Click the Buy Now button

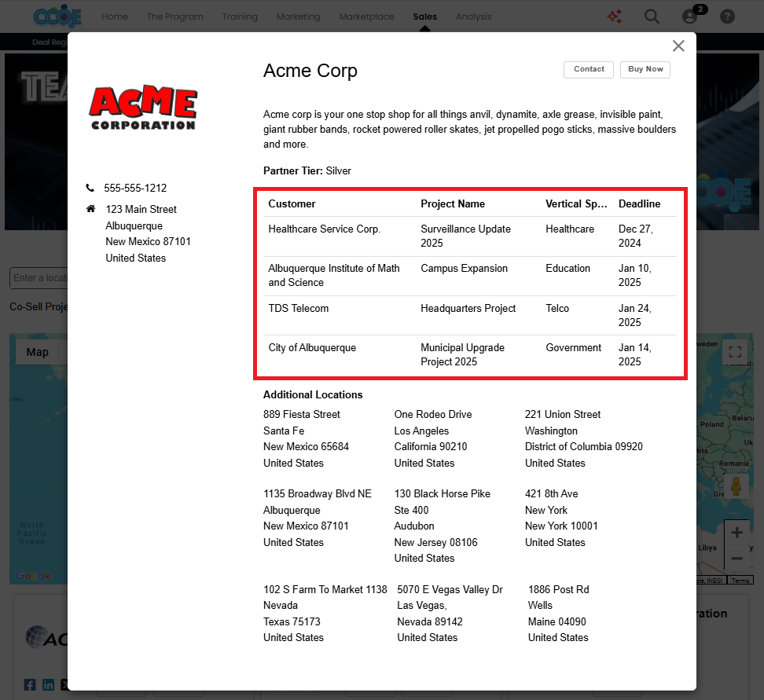(x=645, y=69)
